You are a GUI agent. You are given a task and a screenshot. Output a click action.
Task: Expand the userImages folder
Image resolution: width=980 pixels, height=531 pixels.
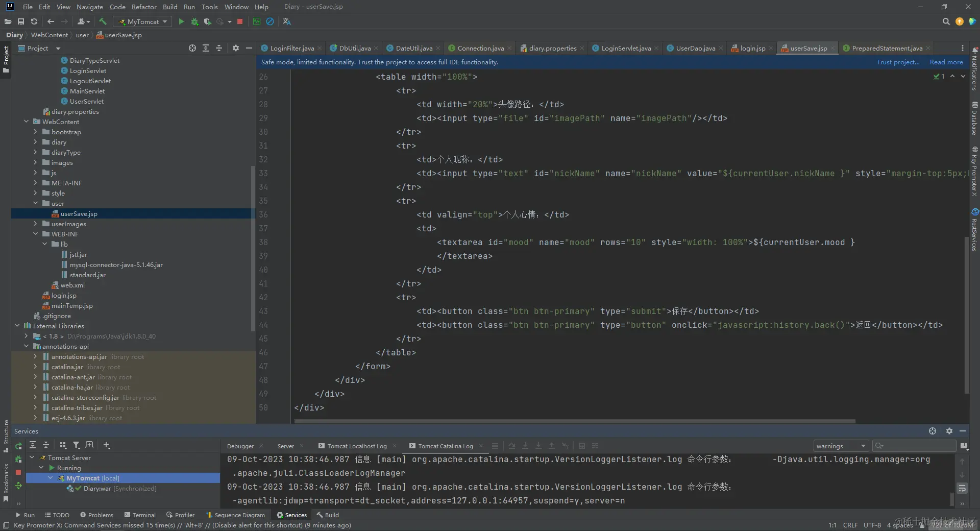(35, 224)
